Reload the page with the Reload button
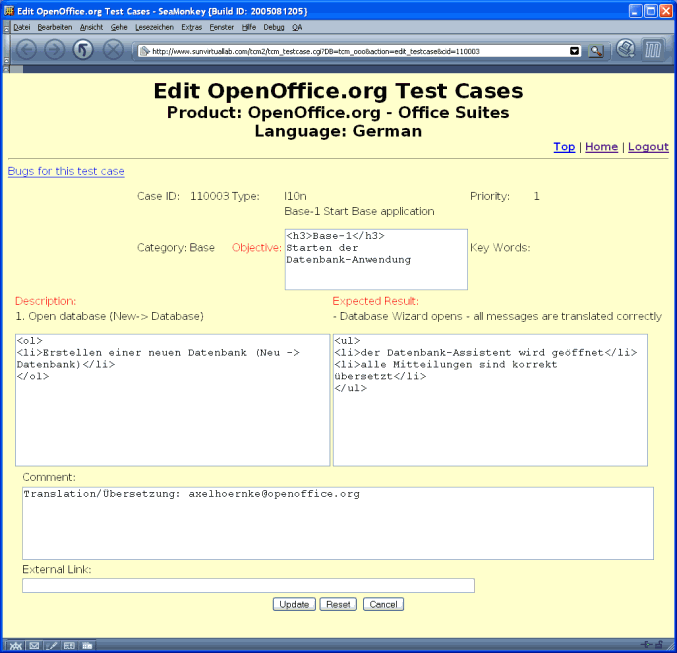This screenshot has width=677, height=653. (x=84, y=50)
